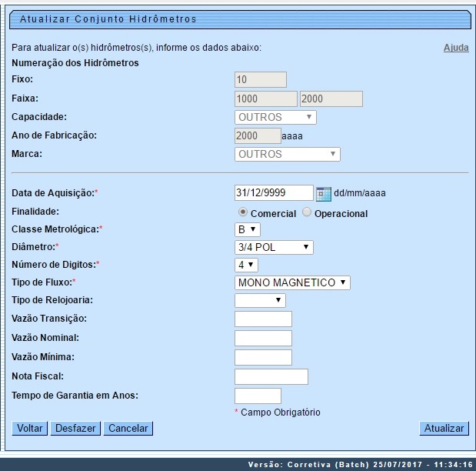Click the Ajuda help link

click(456, 48)
